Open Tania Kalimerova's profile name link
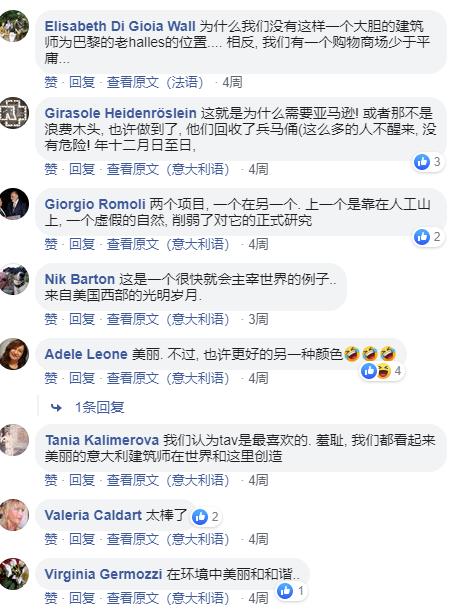 (x=102, y=440)
